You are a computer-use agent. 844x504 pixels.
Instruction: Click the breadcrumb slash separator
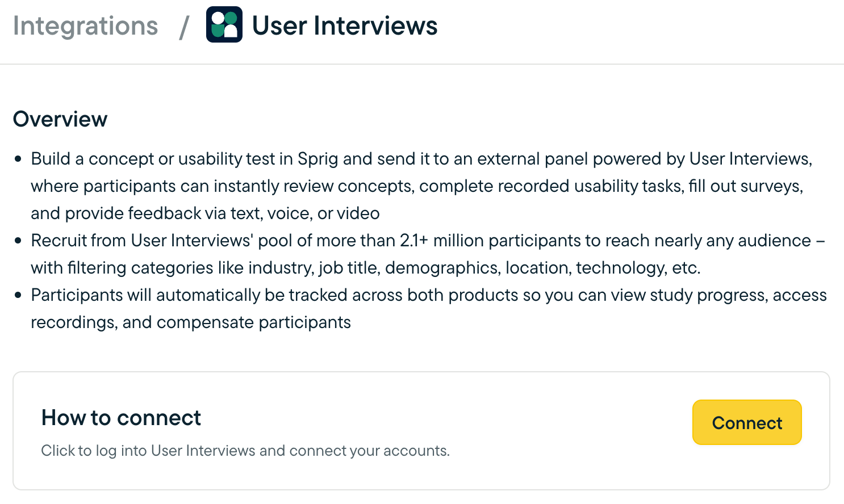pyautogui.click(x=183, y=27)
